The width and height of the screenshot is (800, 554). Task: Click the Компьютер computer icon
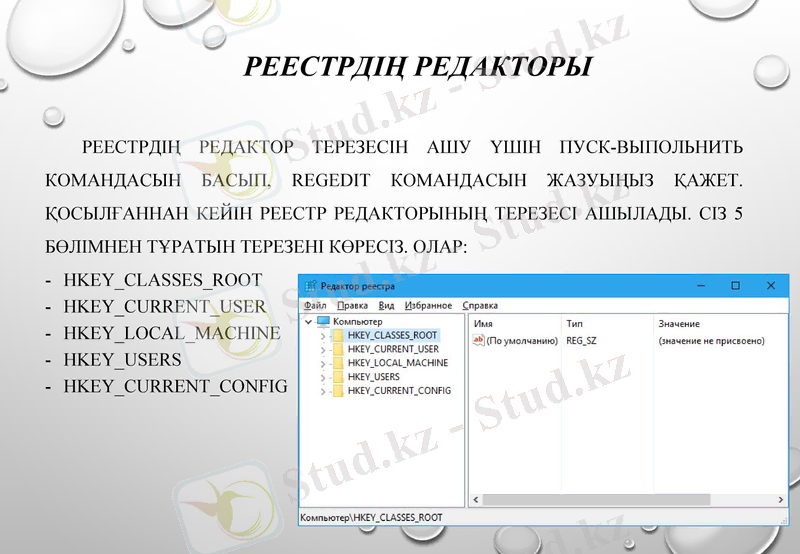click(323, 321)
